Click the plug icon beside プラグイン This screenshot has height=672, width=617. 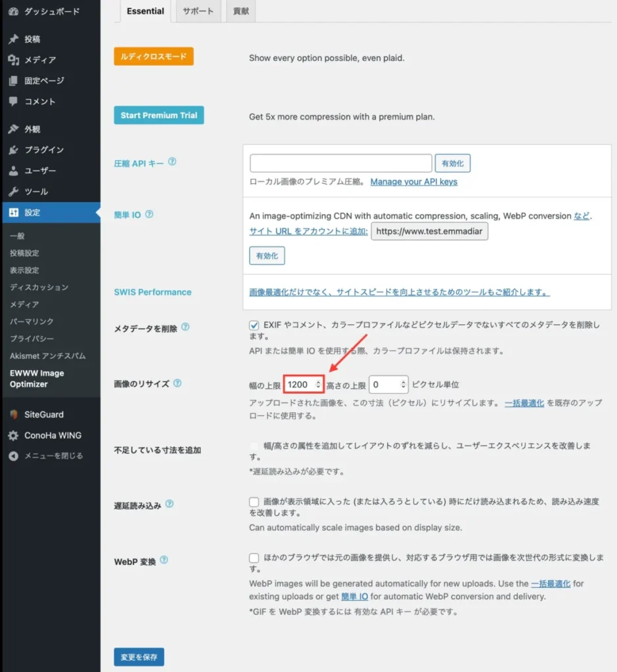coord(13,150)
